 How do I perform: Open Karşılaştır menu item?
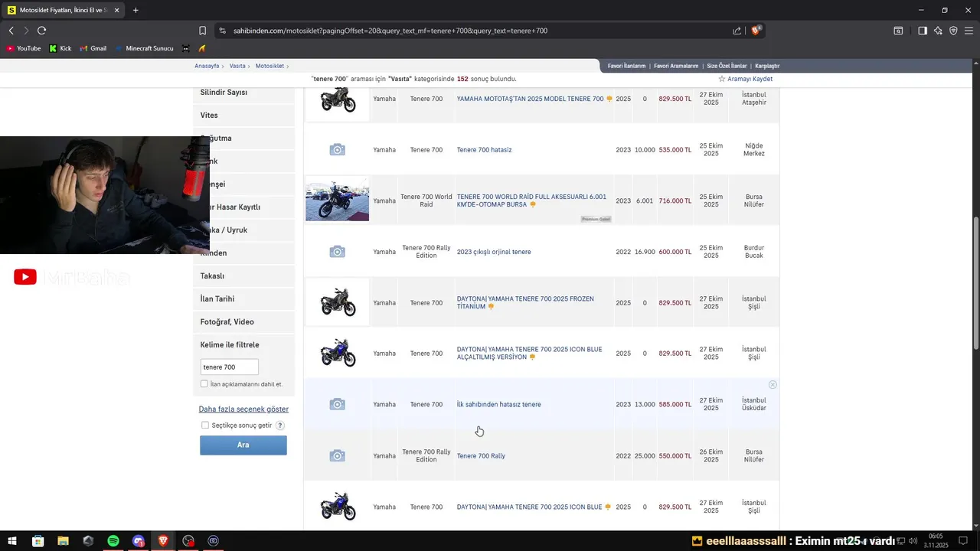click(767, 66)
